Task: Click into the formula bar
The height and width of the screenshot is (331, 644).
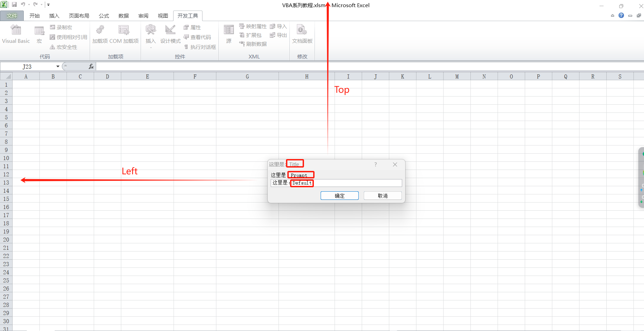Action: 370,66
